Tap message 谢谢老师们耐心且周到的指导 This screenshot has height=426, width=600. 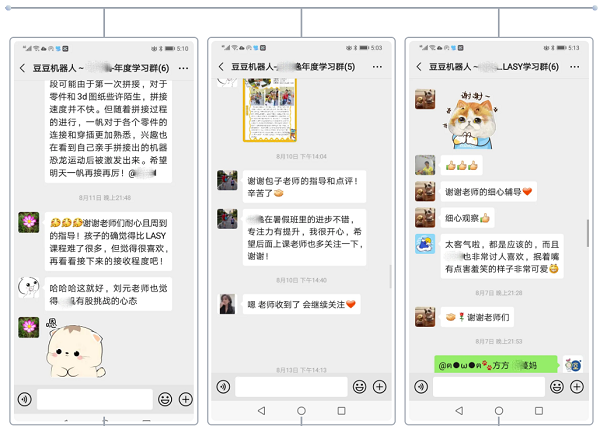(x=108, y=242)
